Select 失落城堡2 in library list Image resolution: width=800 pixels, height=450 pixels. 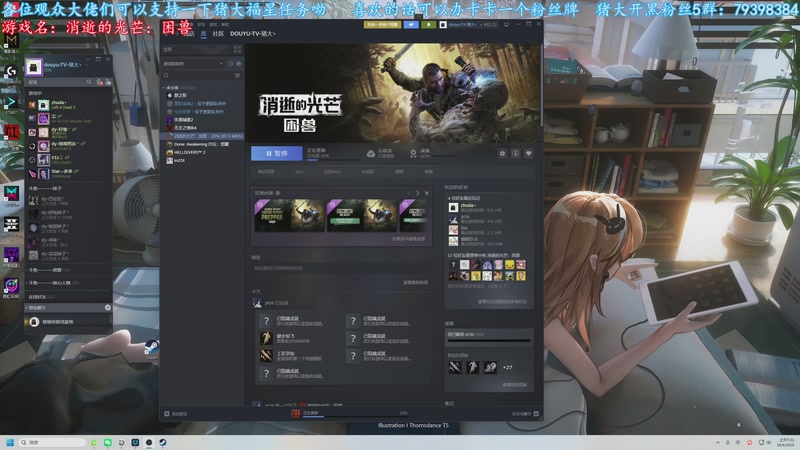pyautogui.click(x=183, y=119)
